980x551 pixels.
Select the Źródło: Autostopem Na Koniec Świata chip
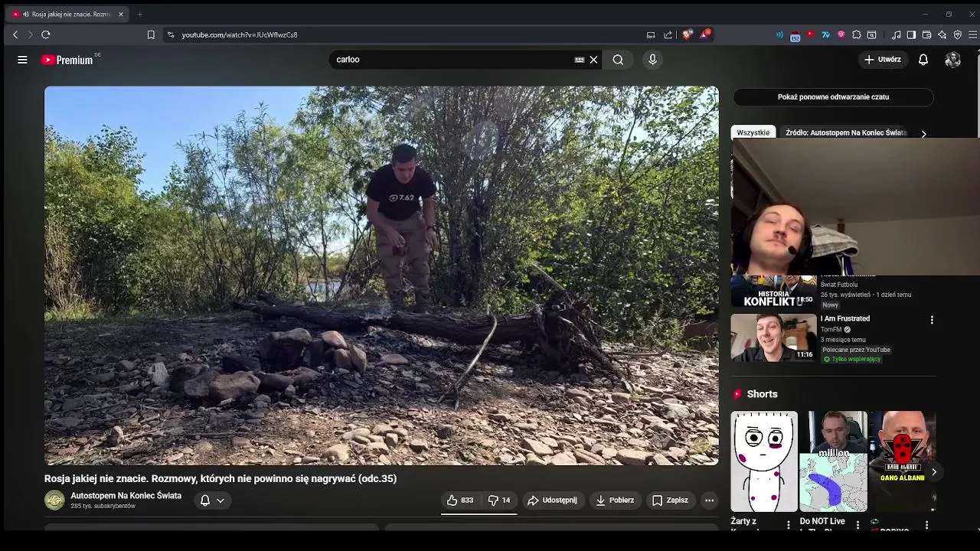(x=846, y=132)
